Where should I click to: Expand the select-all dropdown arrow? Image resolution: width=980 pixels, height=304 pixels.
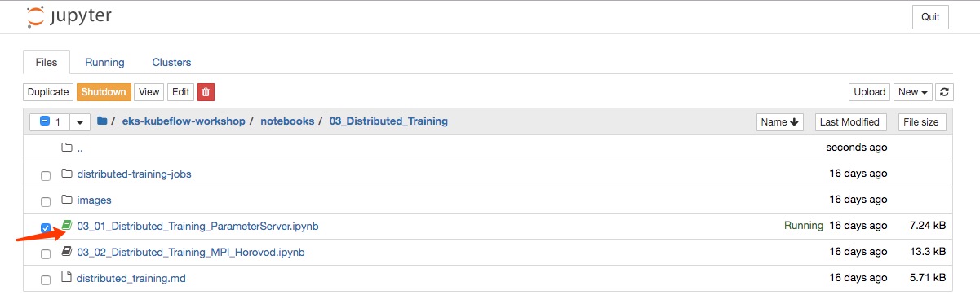click(80, 122)
